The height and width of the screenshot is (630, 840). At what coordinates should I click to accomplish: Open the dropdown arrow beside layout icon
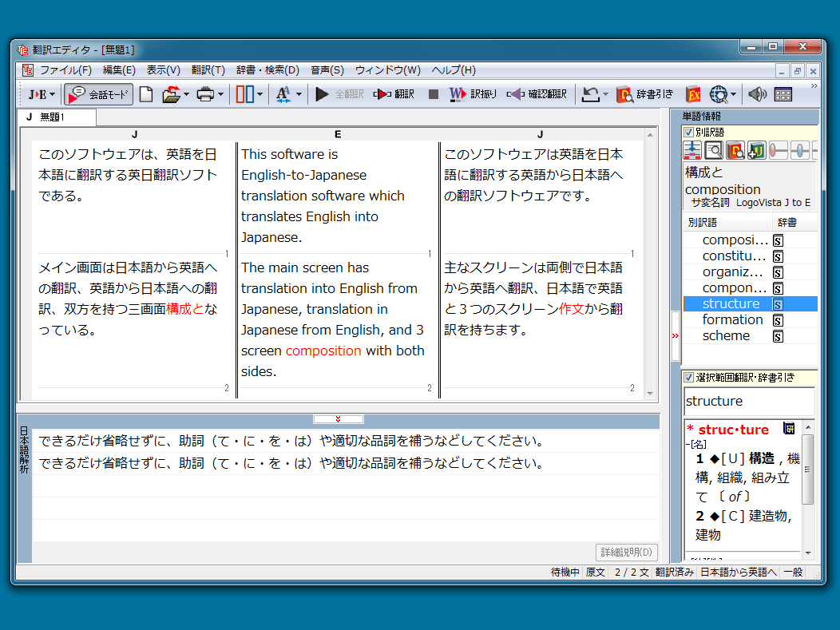click(260, 94)
